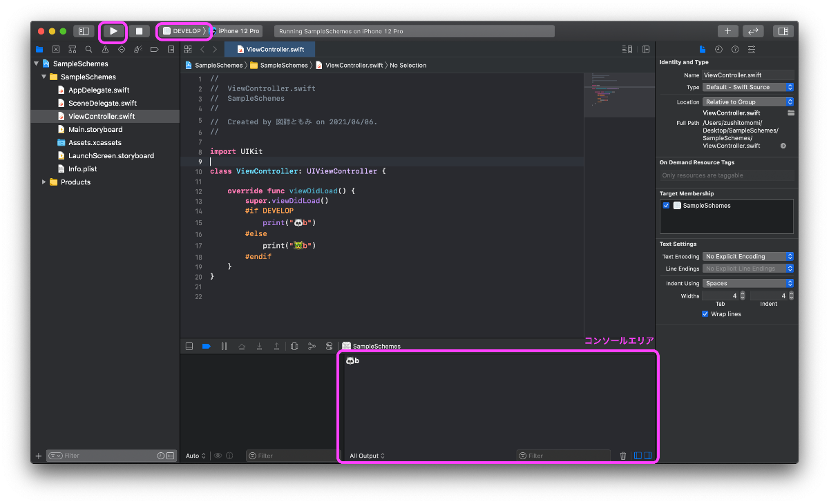Show the Project navigator

(39, 50)
